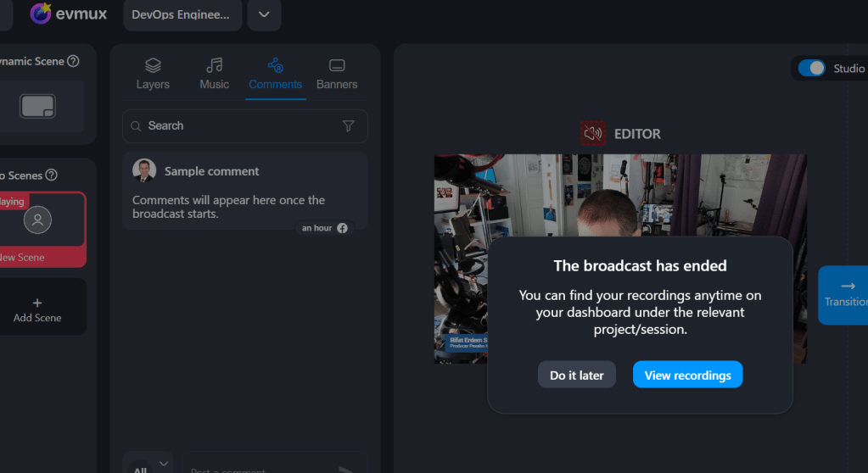Open the comment filter funnel icon
The image size is (868, 473).
[348, 126]
